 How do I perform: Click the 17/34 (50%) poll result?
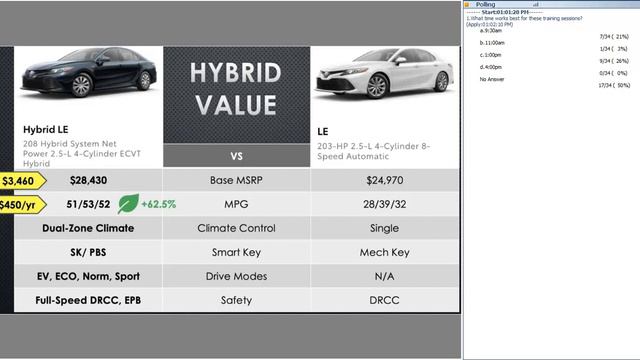pos(614,86)
